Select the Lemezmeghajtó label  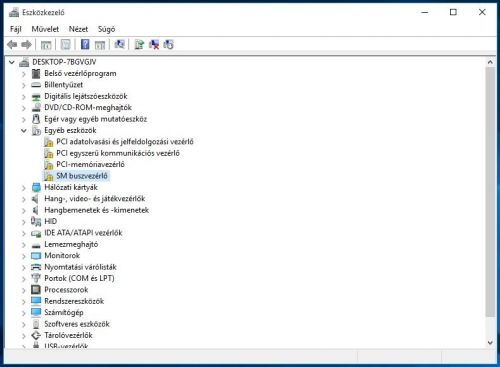71,244
